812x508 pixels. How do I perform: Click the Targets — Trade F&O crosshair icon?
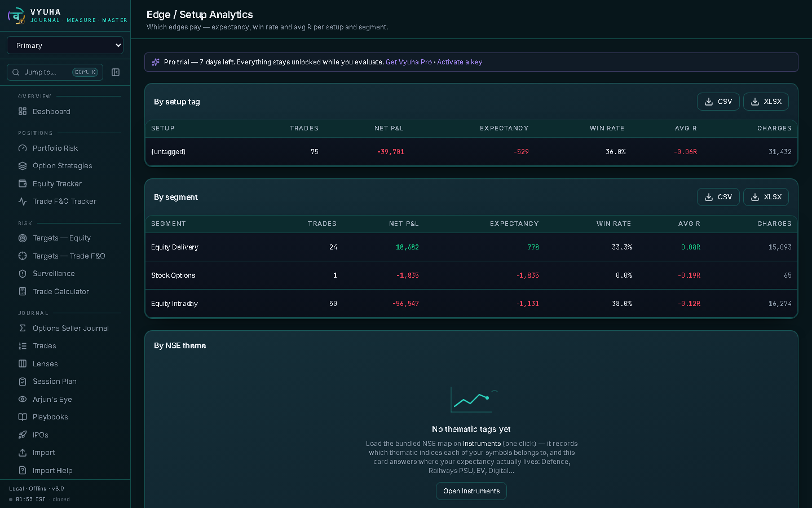[23, 256]
